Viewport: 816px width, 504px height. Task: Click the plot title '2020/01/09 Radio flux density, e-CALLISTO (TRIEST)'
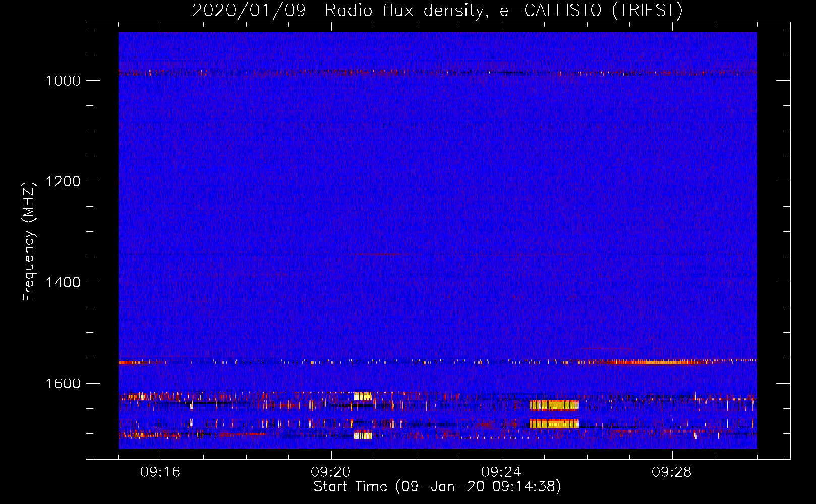pos(437,10)
